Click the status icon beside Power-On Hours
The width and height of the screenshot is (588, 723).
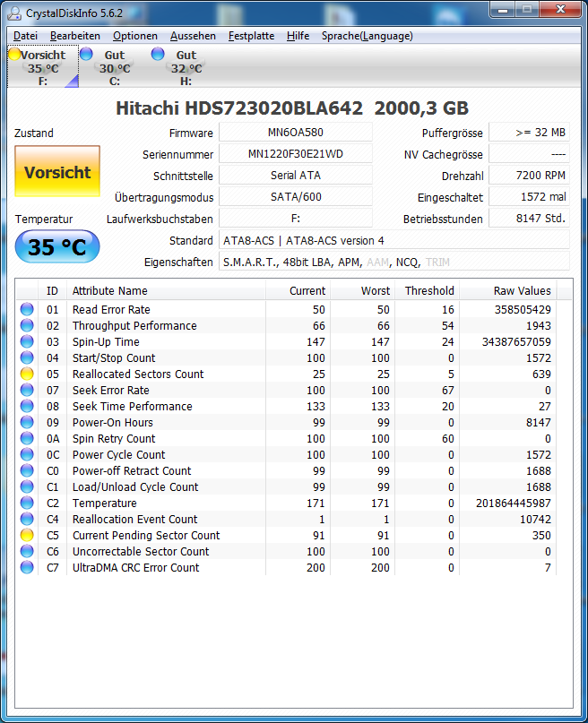(27, 422)
